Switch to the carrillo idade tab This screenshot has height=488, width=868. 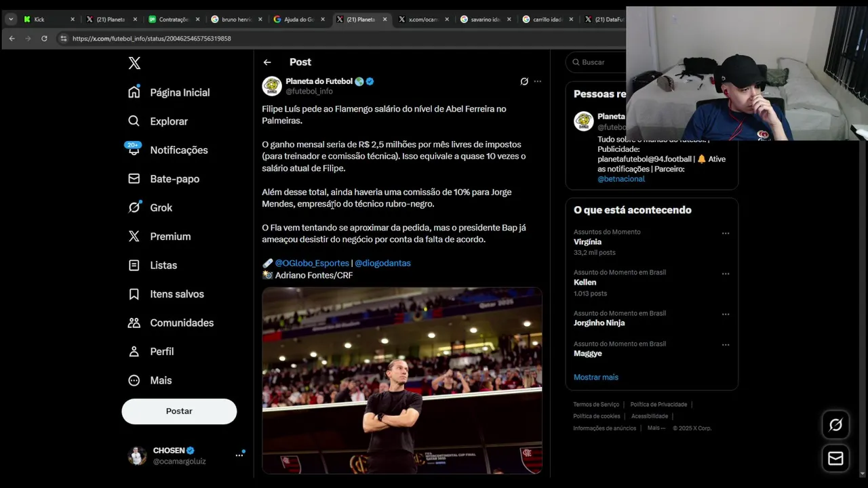pyautogui.click(x=547, y=20)
